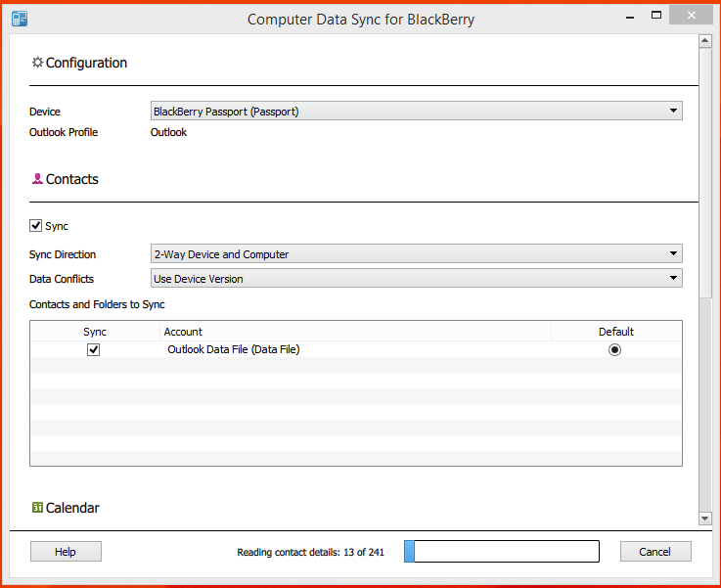Click the 'Outlook' profile value text
Image resolution: width=721 pixels, height=588 pixels.
[x=168, y=132]
